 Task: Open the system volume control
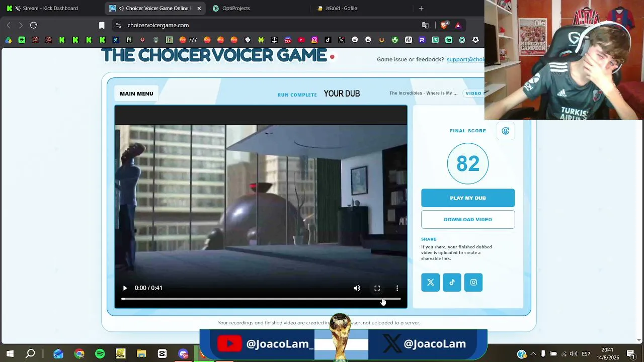(574, 354)
